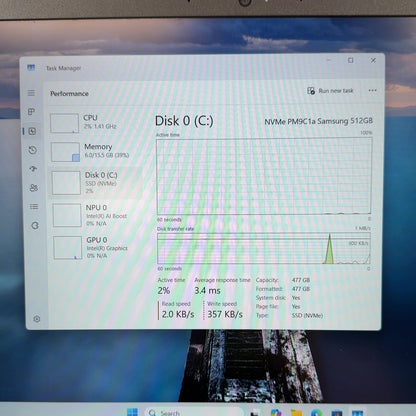Open the Details page icon
This screenshot has width=416, height=416.
(x=34, y=207)
